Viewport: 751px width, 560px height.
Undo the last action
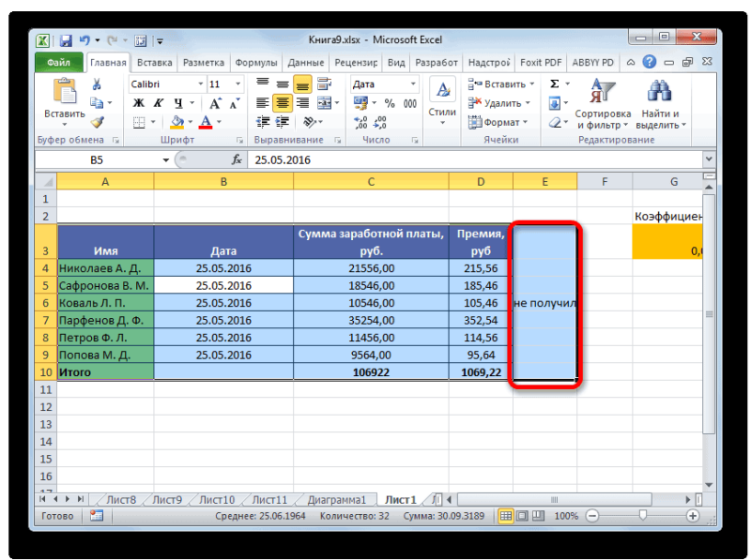[84, 40]
